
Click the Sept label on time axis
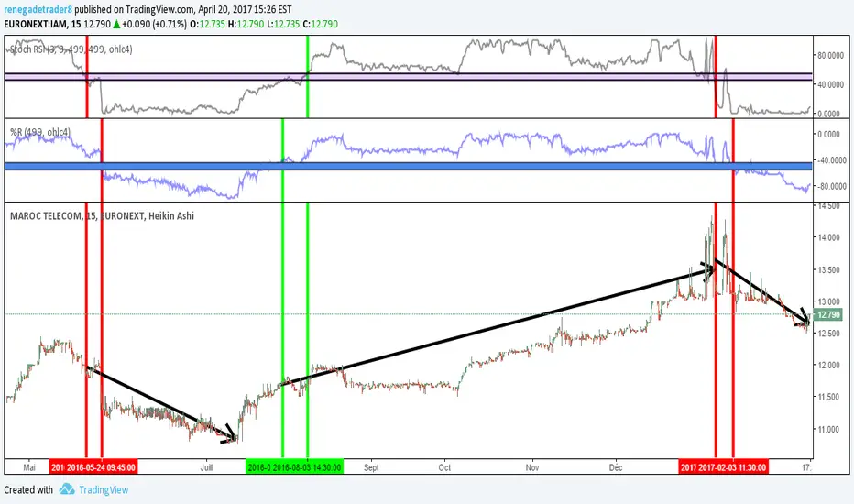pos(371,467)
